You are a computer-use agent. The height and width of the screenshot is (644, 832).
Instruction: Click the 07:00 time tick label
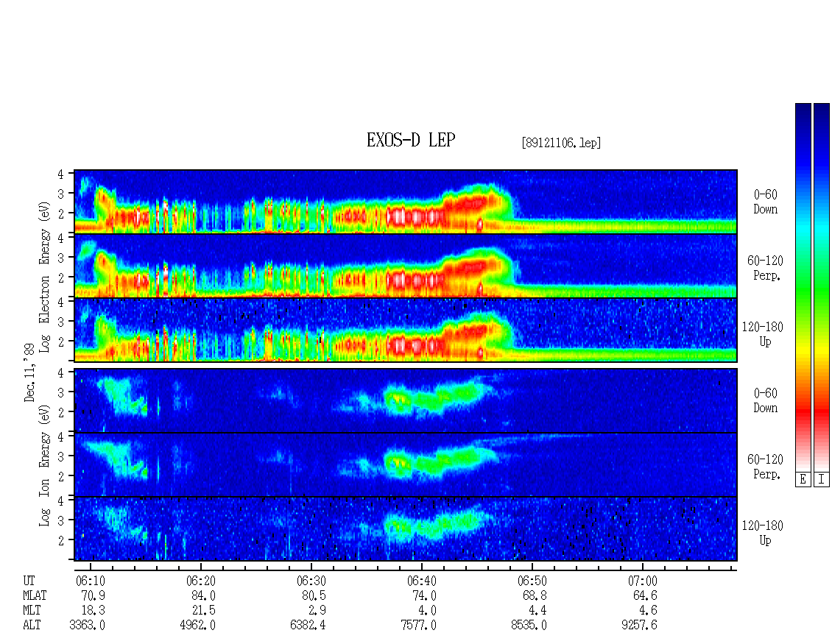click(x=643, y=581)
